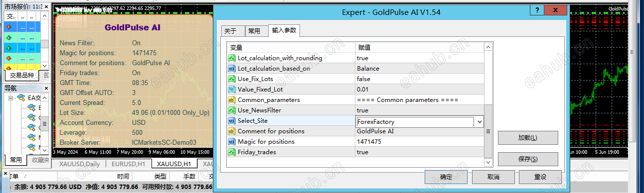Click the EA folder icon in Navigator tree
This screenshot has height=193, width=644.
click(21, 97)
